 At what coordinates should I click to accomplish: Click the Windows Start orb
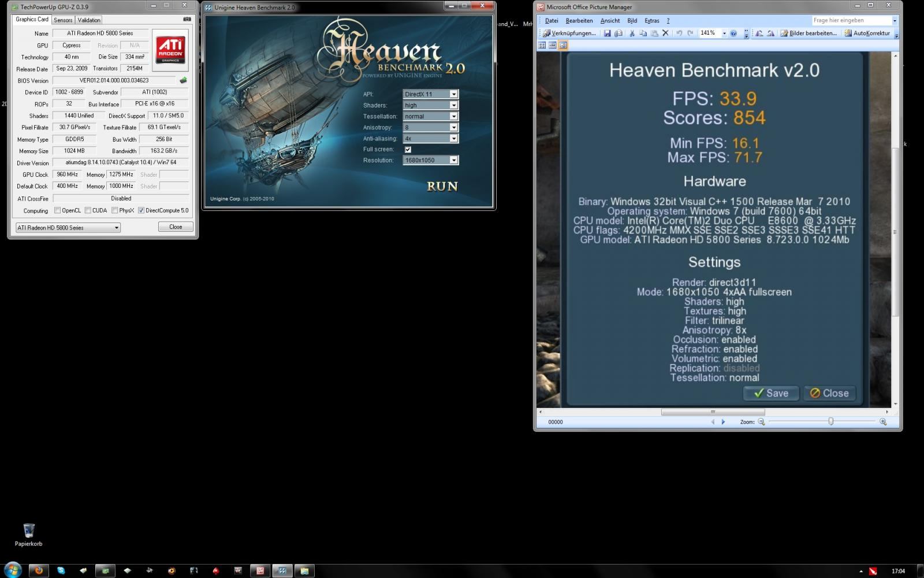[x=13, y=570]
